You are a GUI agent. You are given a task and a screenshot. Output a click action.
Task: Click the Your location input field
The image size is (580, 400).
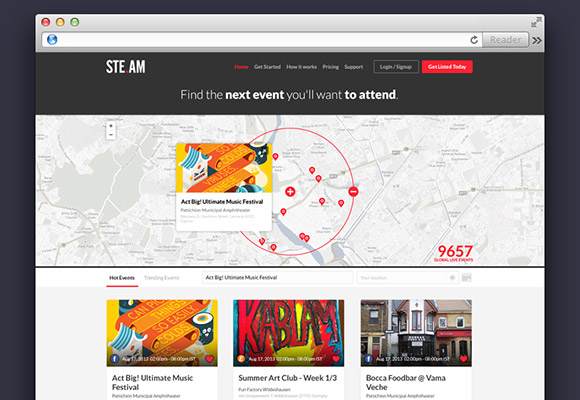pyautogui.click(x=401, y=278)
